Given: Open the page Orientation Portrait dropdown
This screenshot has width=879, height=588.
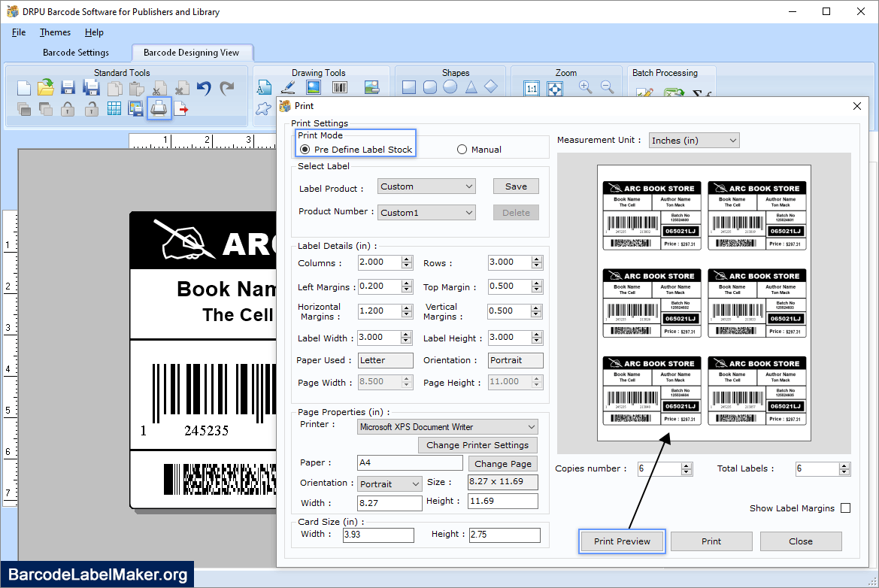Looking at the screenshot, I should point(389,484).
